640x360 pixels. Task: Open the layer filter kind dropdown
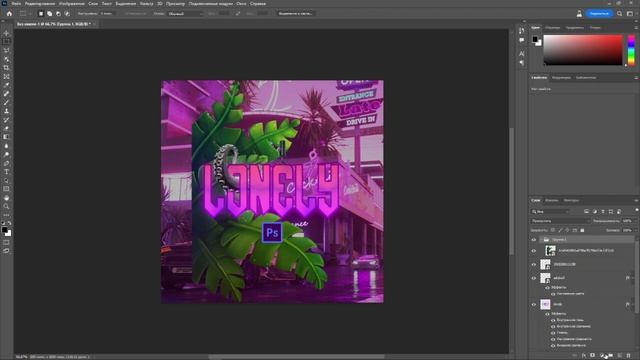pos(550,211)
